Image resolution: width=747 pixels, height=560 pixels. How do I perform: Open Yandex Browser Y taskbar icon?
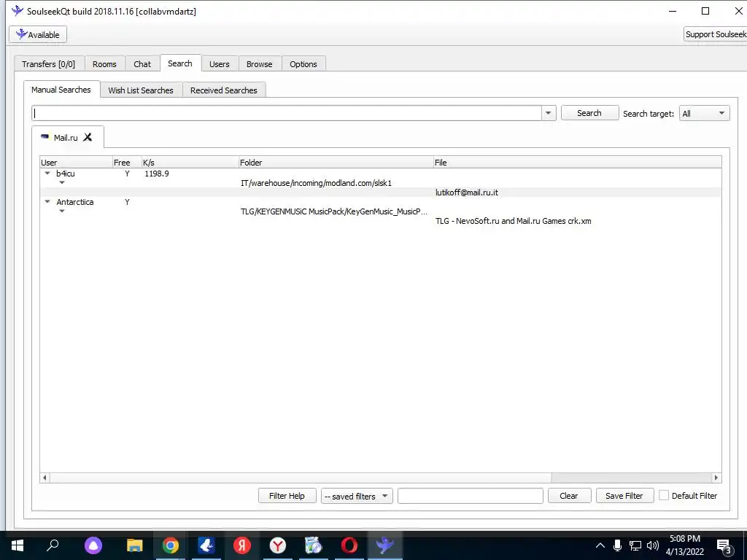278,545
